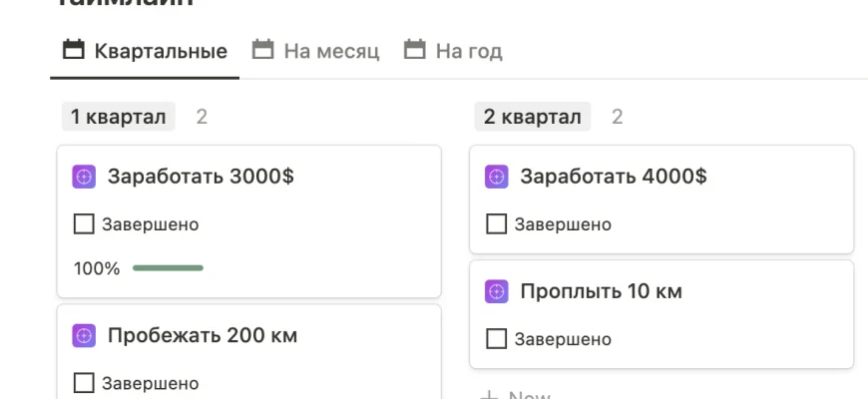
Task: Tick Завершено checkbox for Заработать 4000$
Action: point(496,224)
